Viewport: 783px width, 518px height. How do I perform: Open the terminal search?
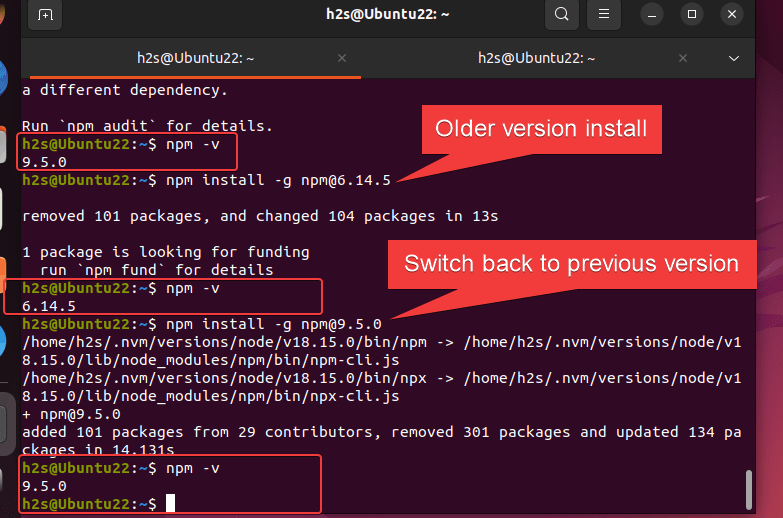coord(562,14)
